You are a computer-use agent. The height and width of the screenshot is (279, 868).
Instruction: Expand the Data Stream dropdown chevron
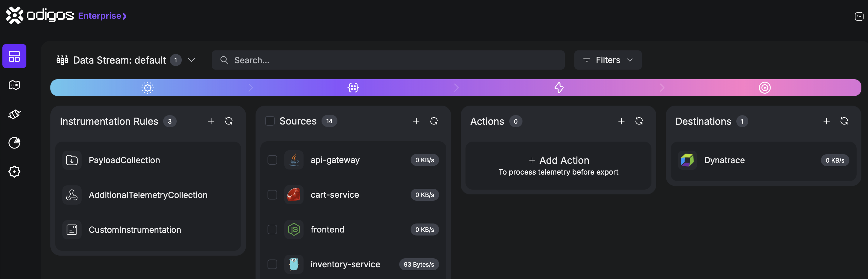[191, 60]
